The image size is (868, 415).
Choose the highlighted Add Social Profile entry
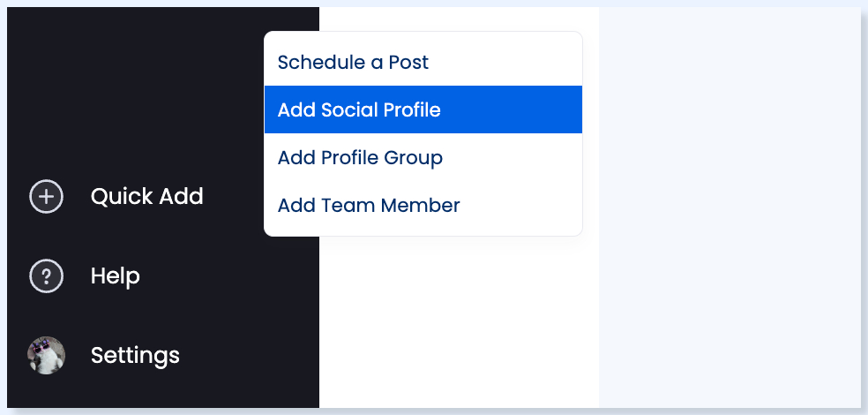tap(423, 109)
